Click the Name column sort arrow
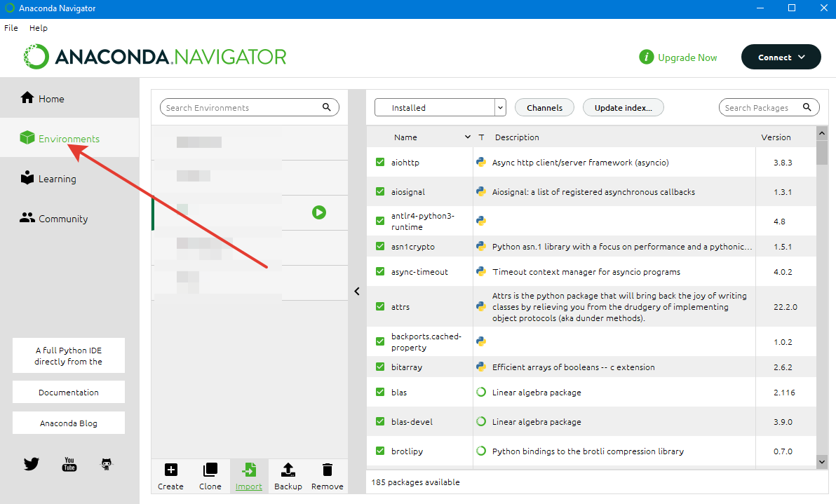Screen dimensions: 836x504 [468, 137]
